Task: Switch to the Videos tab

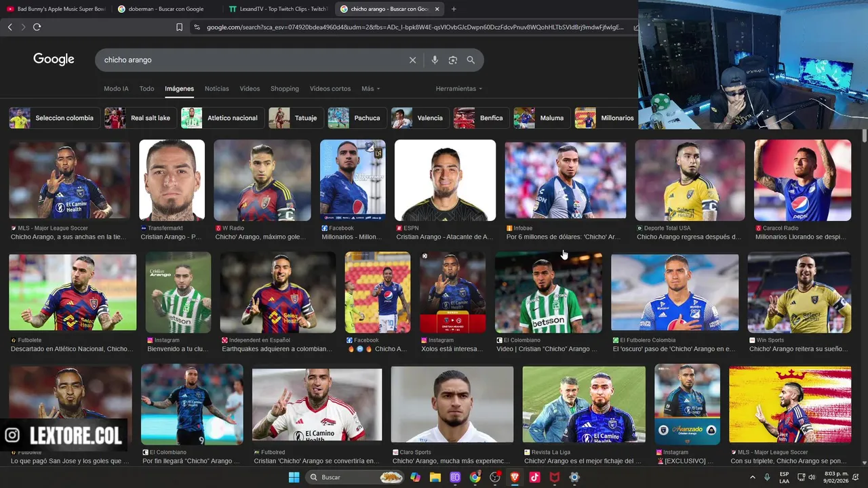Action: [250, 89]
